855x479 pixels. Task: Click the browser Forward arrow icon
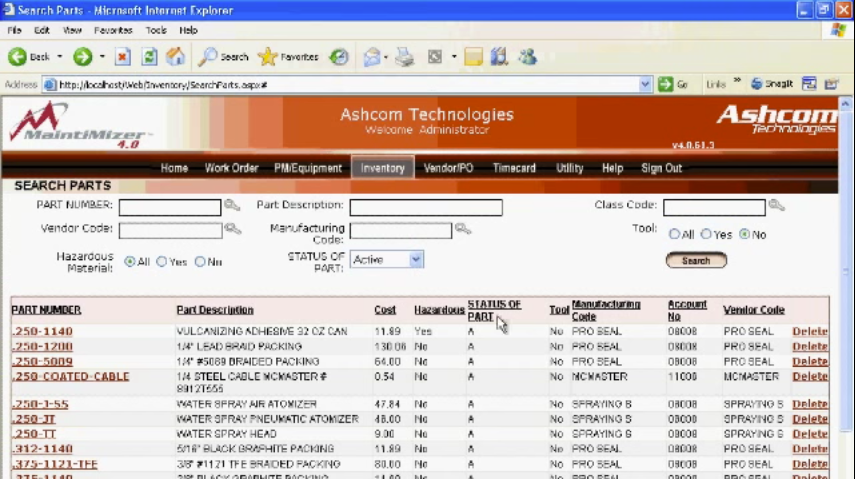pos(83,56)
